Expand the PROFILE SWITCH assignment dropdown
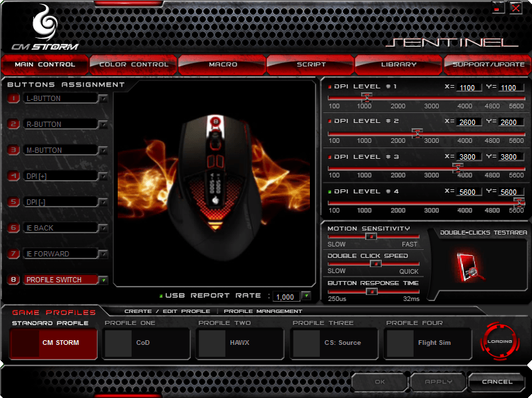 click(103, 280)
